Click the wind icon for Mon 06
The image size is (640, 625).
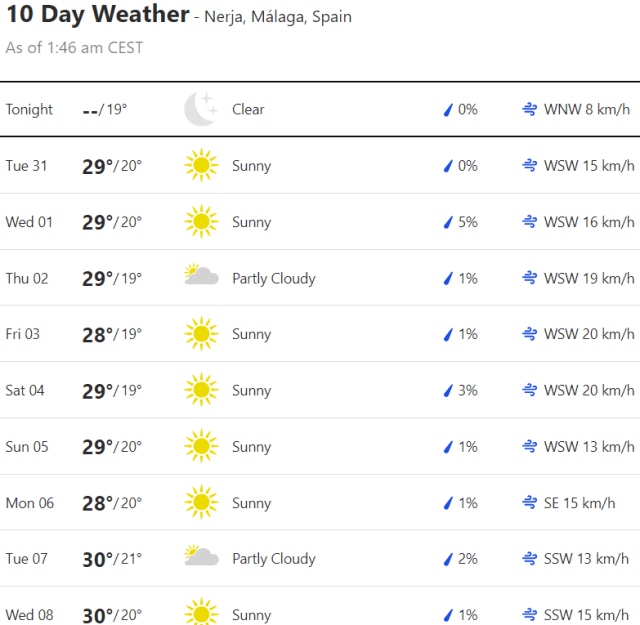[530, 503]
